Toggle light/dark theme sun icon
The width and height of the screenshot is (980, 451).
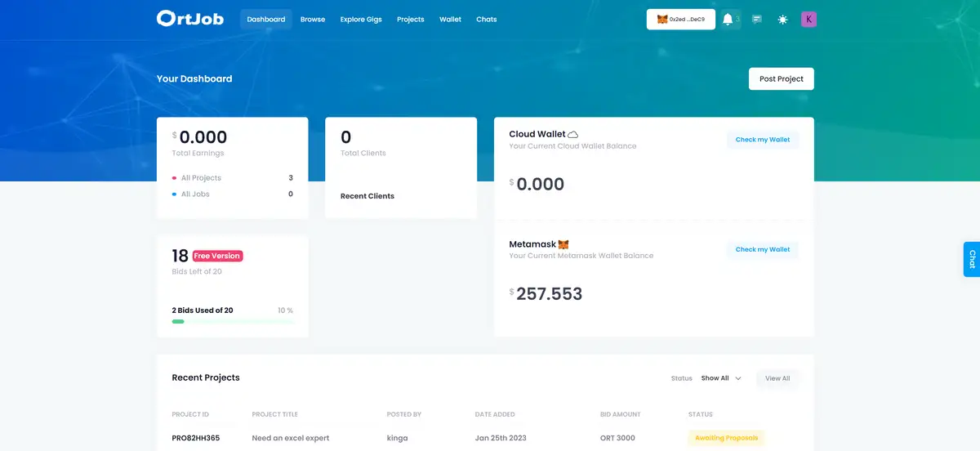[x=783, y=20]
